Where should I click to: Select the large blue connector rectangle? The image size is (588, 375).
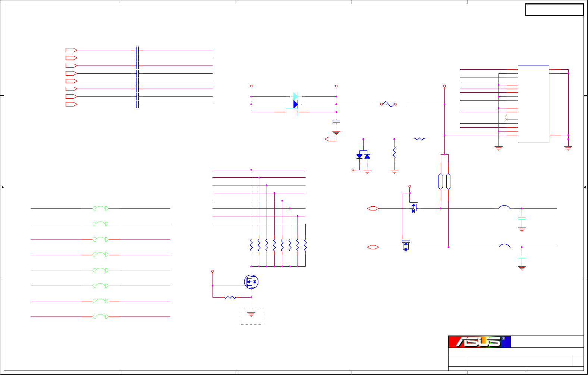[534, 104]
